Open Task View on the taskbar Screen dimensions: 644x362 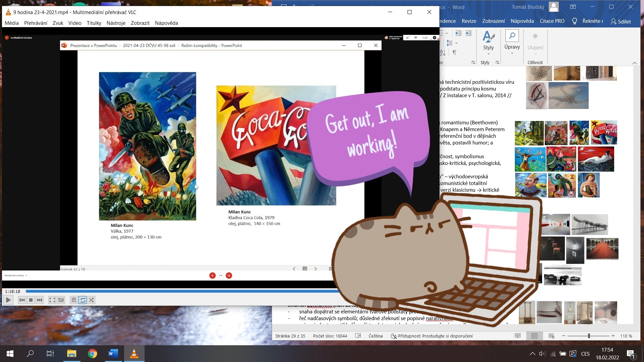coord(50,354)
